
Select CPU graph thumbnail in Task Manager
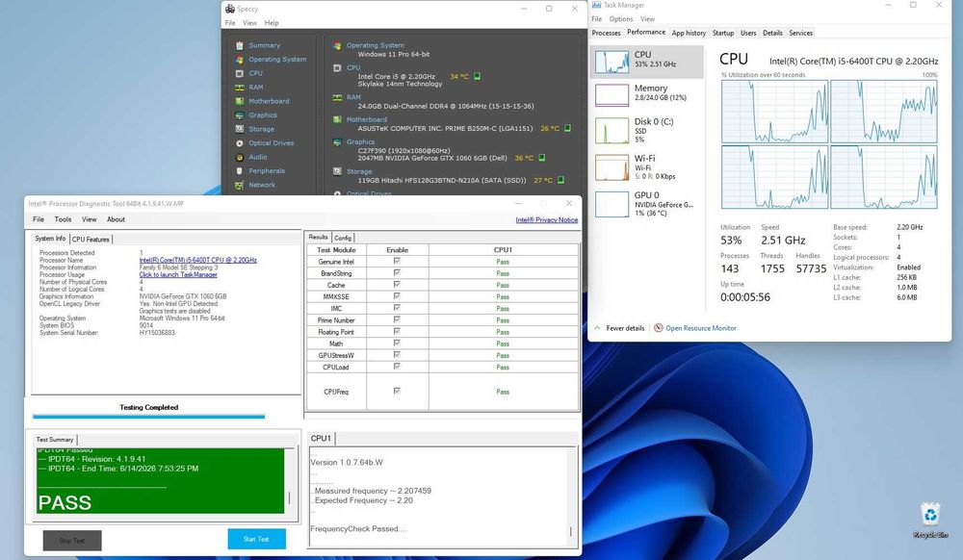[x=612, y=62]
